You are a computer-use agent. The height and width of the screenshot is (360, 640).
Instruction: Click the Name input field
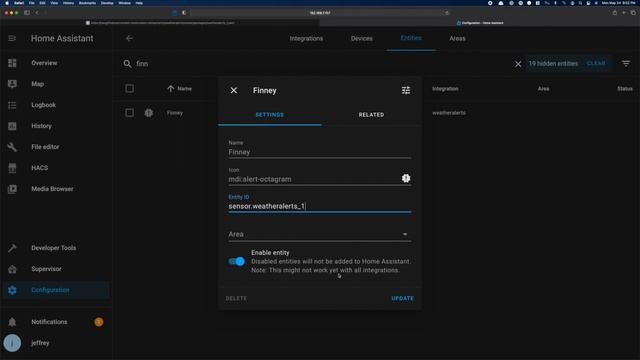coord(320,152)
